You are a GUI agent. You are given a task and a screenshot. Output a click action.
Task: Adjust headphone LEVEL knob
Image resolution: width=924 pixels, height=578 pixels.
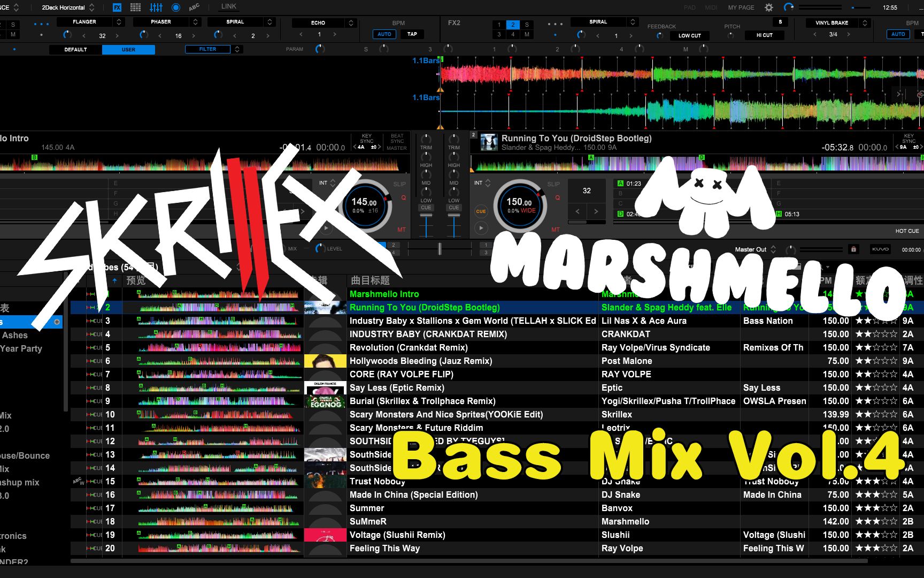[320, 248]
